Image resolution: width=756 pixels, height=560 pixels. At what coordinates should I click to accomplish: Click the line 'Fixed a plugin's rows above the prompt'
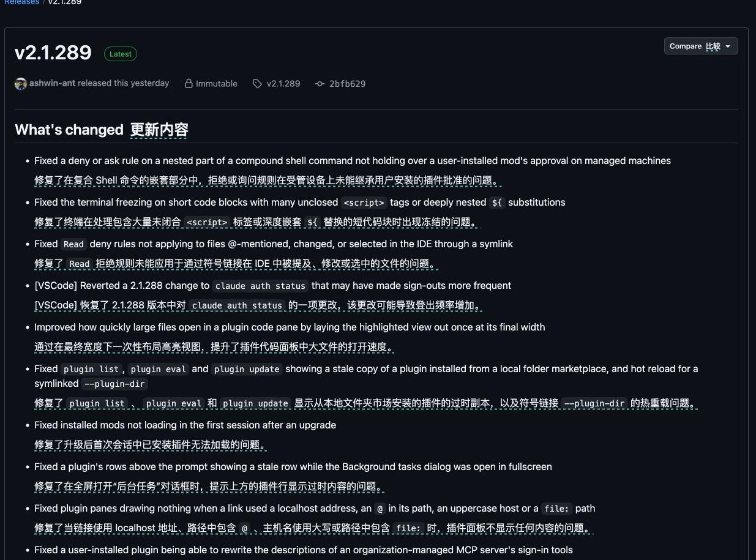293,466
